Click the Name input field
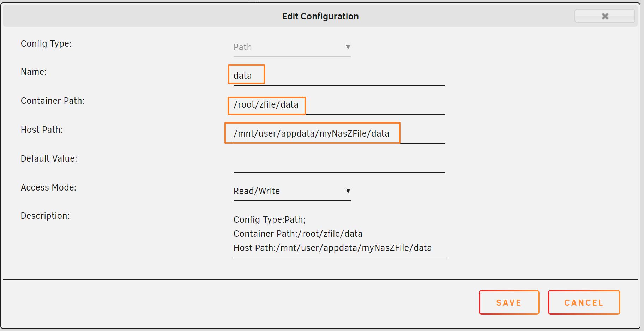 [x=339, y=76]
